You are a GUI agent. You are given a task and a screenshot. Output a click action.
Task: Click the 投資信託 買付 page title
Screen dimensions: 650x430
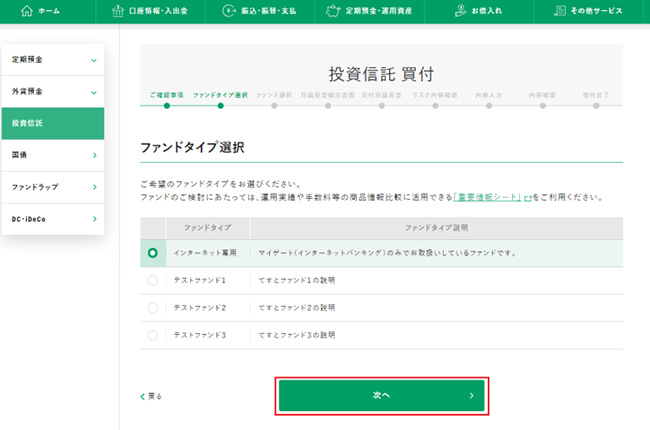click(381, 74)
